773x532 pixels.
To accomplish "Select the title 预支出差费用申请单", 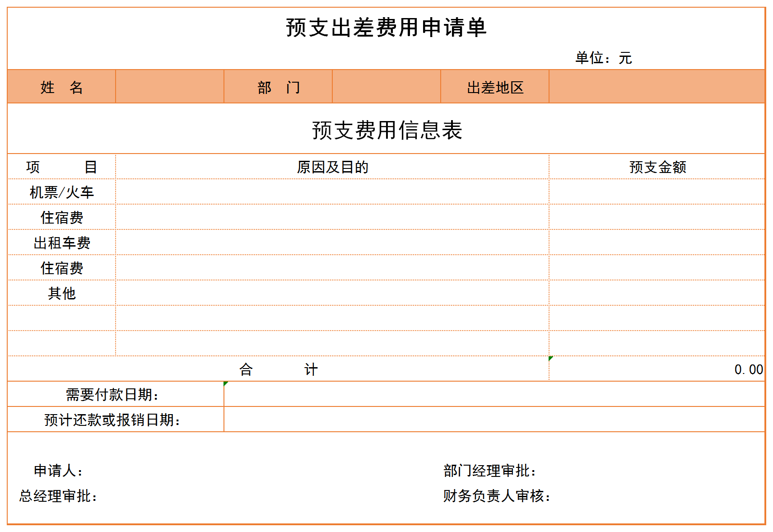I will pyautogui.click(x=386, y=27).
